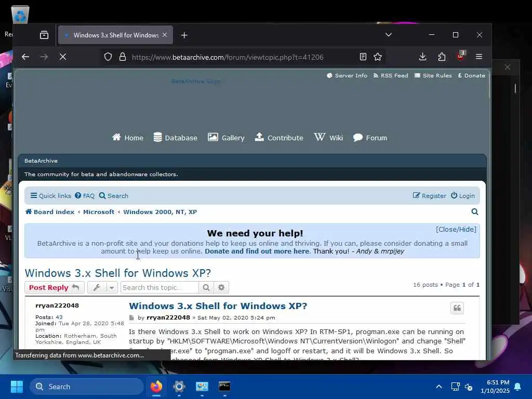Open the first post title link
The height and width of the screenshot is (399, 532).
218,305
